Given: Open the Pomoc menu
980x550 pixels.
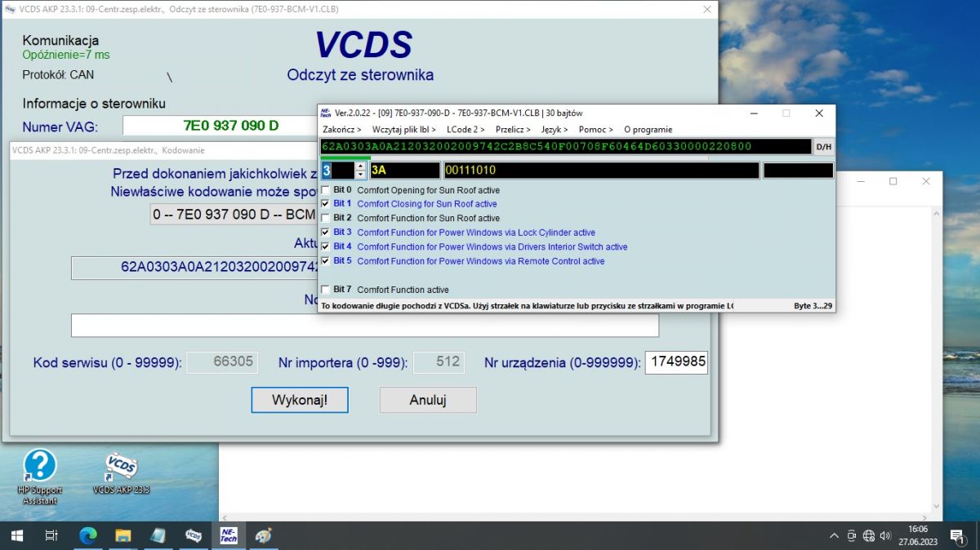Looking at the screenshot, I should click(x=596, y=129).
